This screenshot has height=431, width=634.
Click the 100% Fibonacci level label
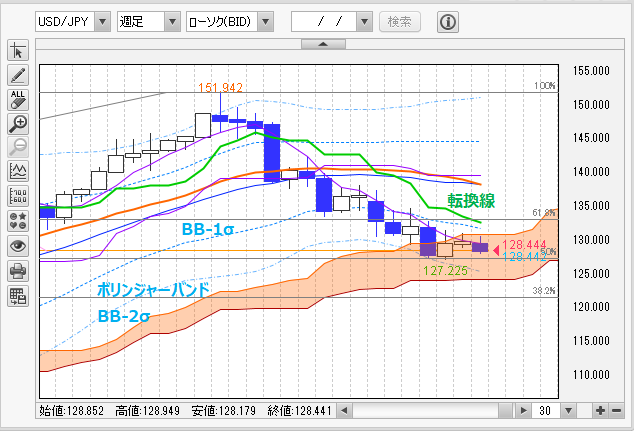point(545,86)
